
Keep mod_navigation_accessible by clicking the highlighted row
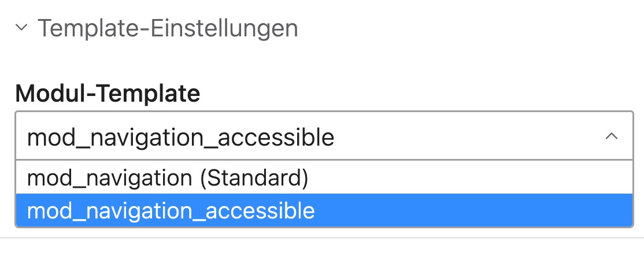tap(324, 211)
